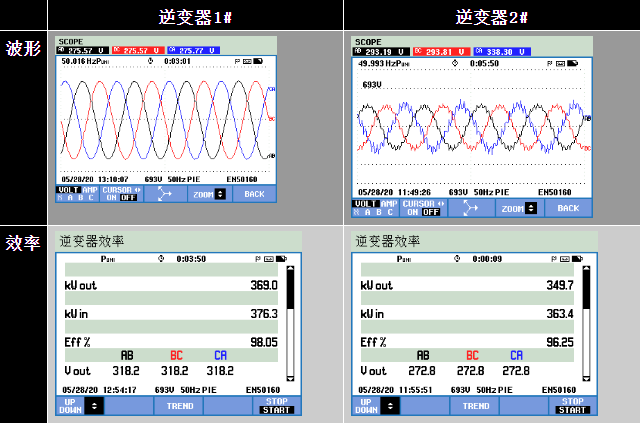The image size is (641, 423).
Task: Click the clock timer icon on inverter 1# scope
Action: (150, 61)
